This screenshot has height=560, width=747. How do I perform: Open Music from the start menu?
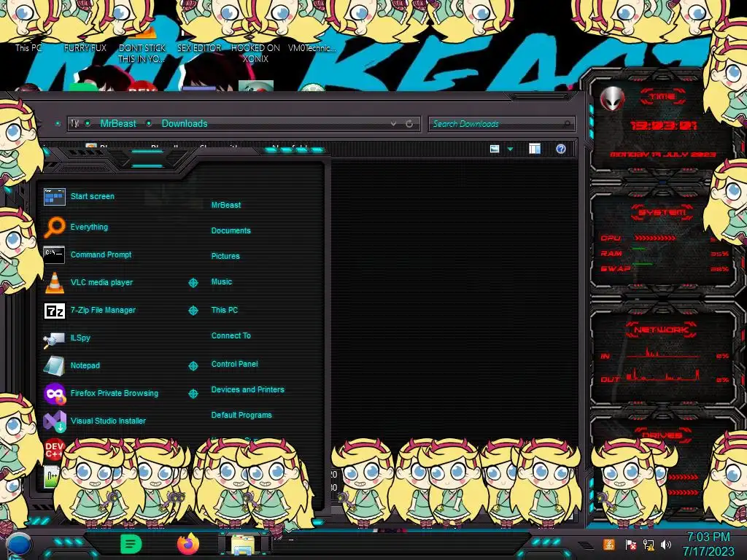click(x=222, y=282)
